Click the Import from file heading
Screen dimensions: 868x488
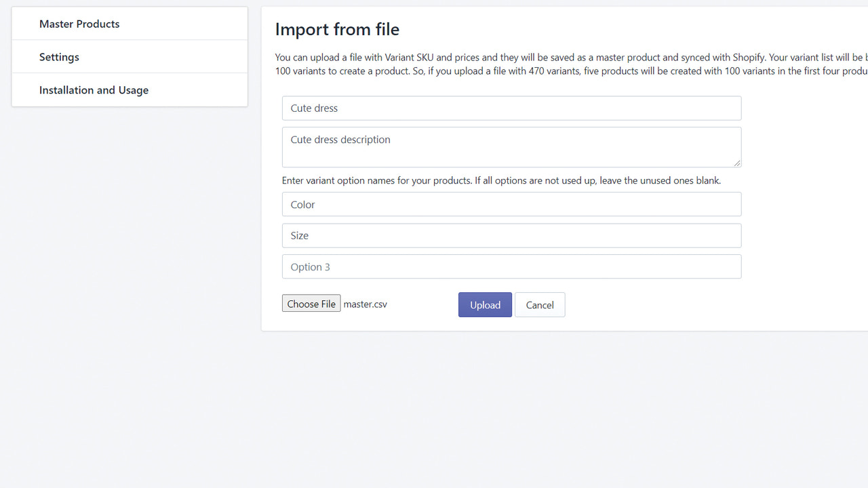[337, 29]
